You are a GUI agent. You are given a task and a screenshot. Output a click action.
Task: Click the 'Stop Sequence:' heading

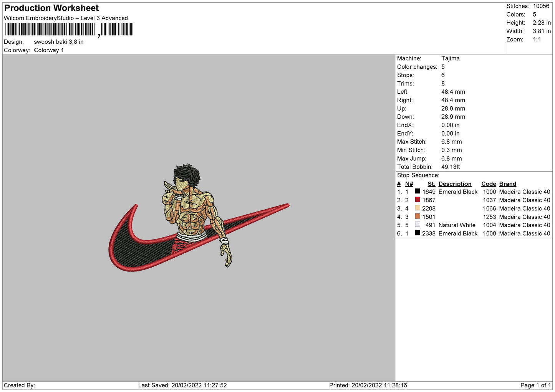click(418, 175)
